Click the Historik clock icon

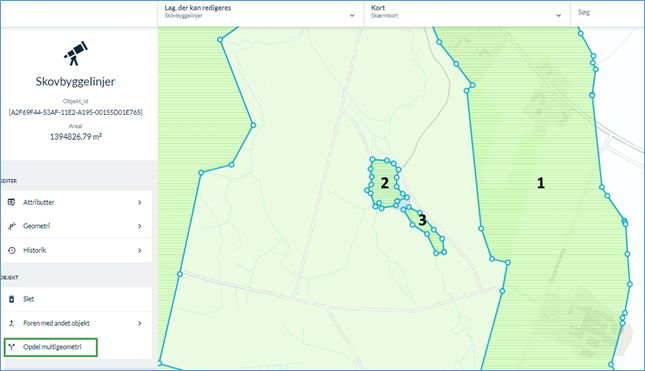click(12, 250)
